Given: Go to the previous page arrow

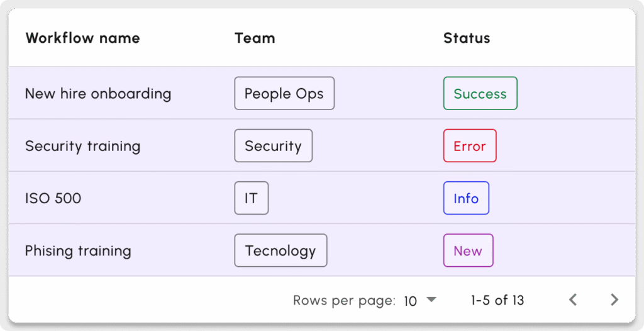Looking at the screenshot, I should 573,300.
